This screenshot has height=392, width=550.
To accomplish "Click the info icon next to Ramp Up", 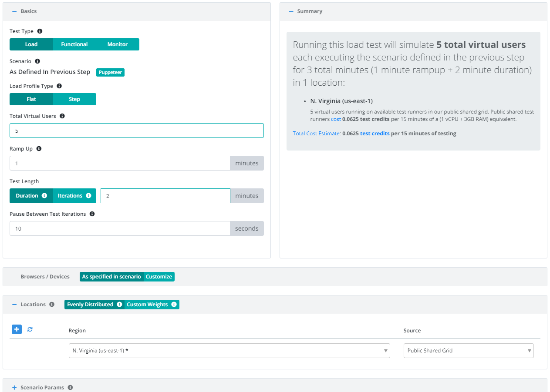I will pos(39,149).
